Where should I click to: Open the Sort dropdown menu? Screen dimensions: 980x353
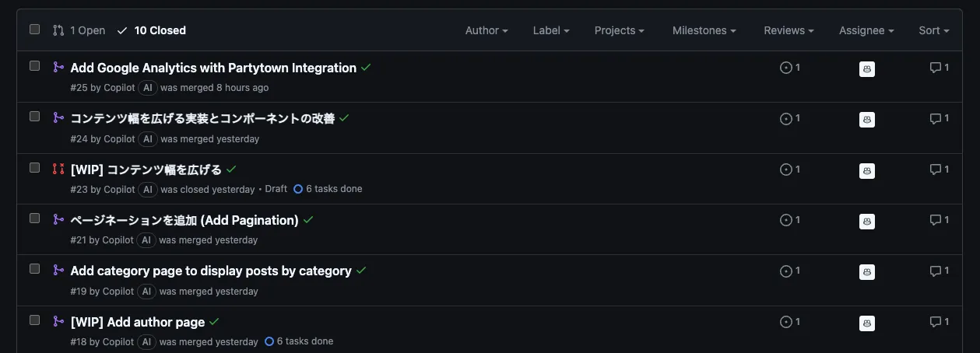[933, 30]
